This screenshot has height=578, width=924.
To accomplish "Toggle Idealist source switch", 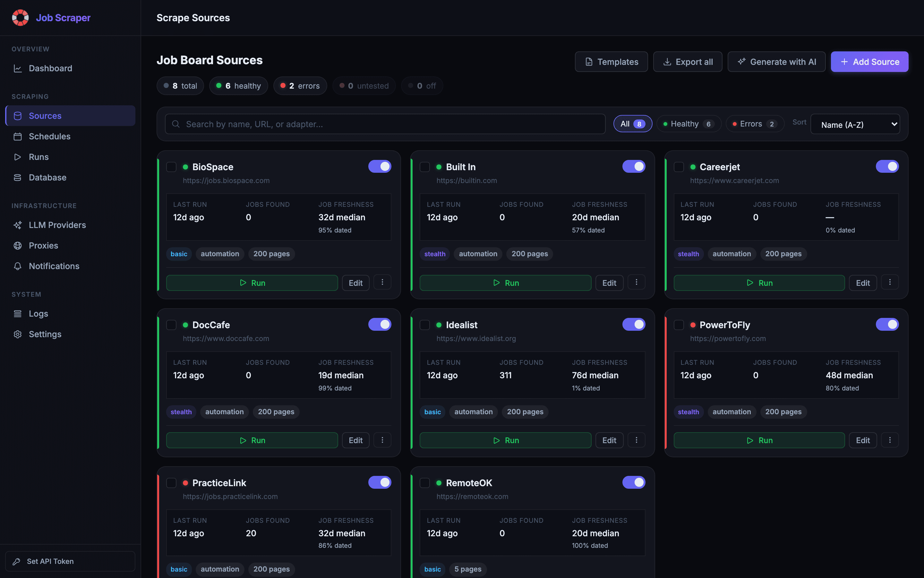I will pyautogui.click(x=634, y=324).
